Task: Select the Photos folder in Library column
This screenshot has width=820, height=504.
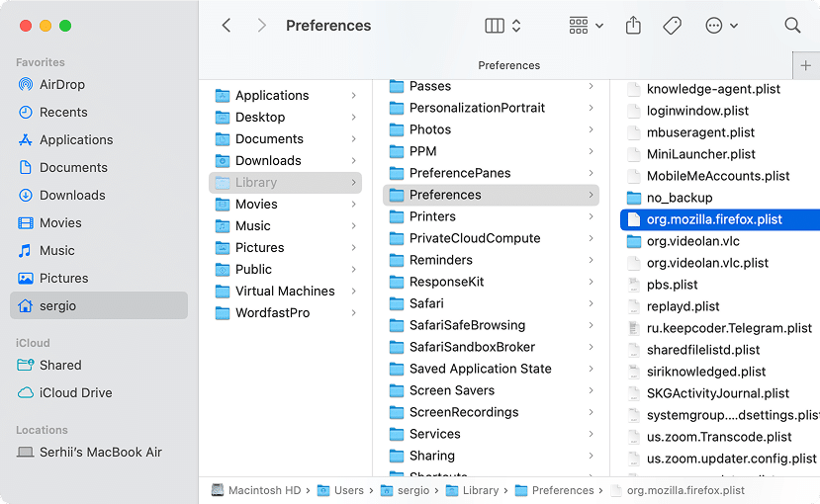Action: (x=491, y=129)
